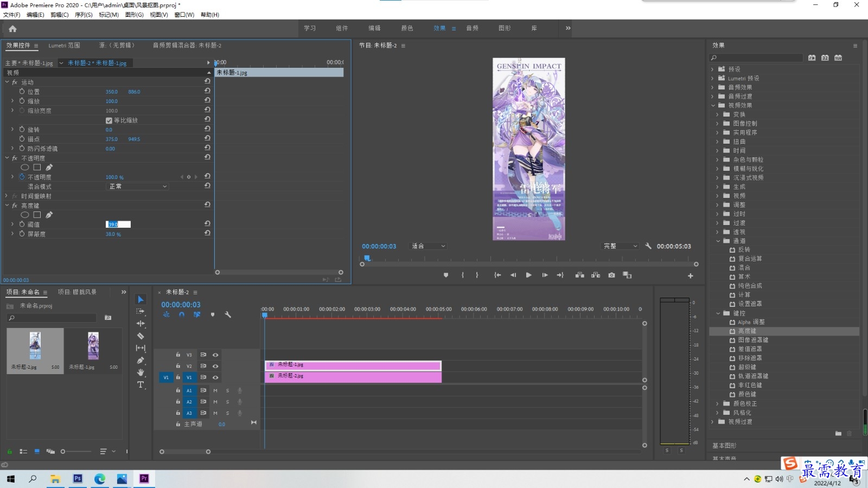Expand 缩放 property disclosure arrow
868x488 pixels.
pos(12,101)
